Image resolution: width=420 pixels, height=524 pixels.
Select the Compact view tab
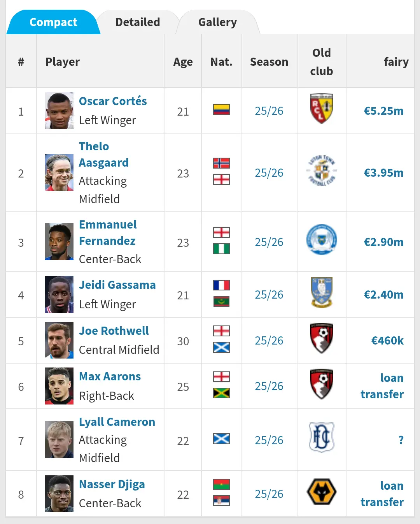click(53, 22)
